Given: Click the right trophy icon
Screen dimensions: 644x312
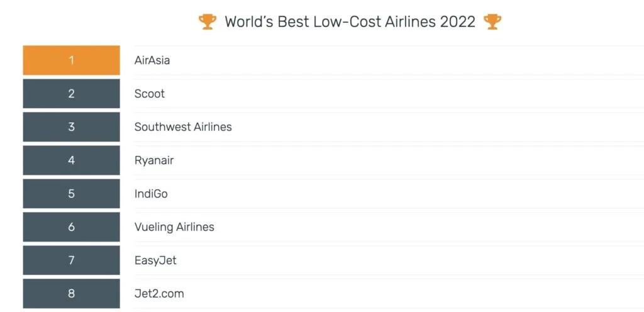Looking at the screenshot, I should [x=492, y=22].
